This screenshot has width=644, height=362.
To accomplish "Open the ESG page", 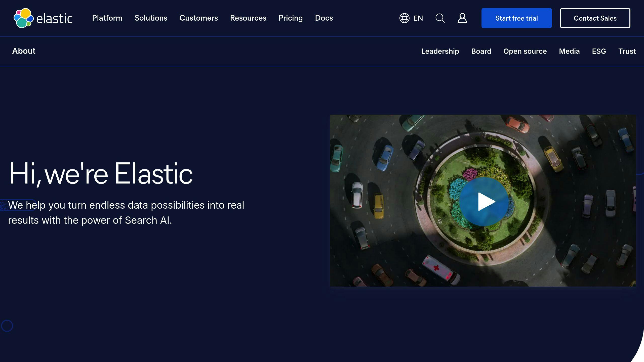I will click(599, 51).
